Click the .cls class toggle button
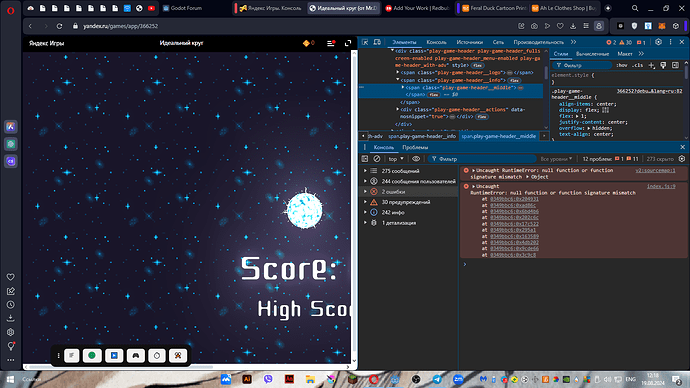690x388 pixels. 638,66
